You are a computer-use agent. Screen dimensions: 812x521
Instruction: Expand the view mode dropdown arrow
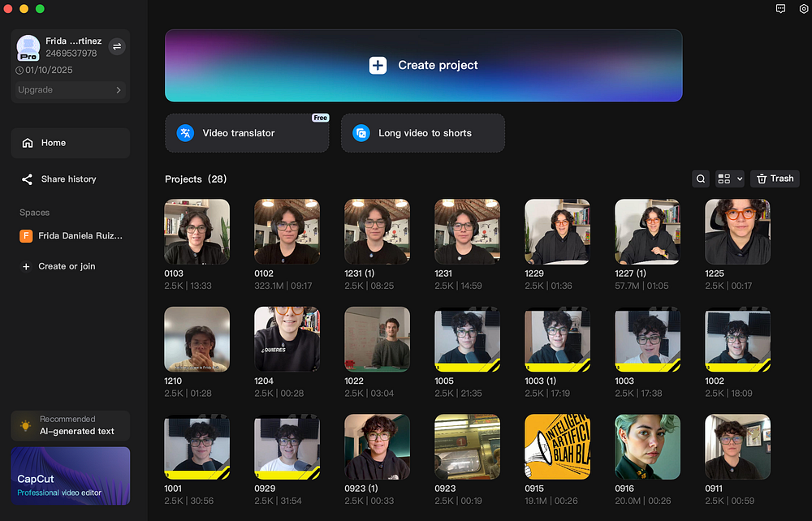pos(740,179)
